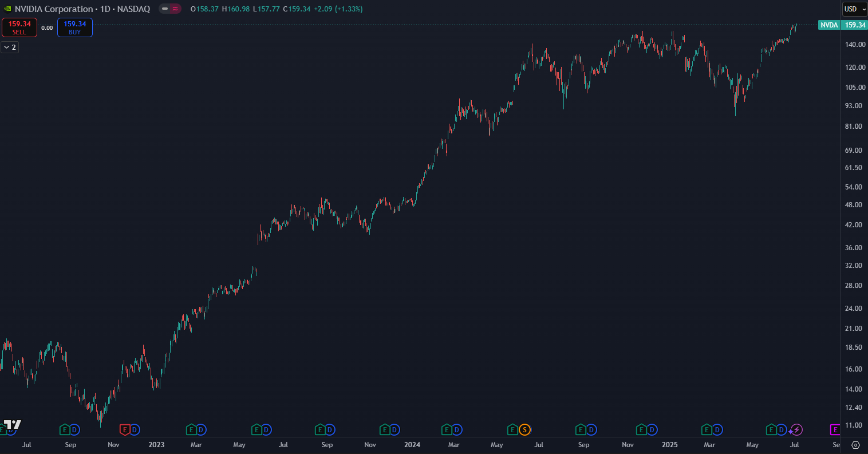
Task: Click the 12.40 price axis label
Action: click(855, 408)
